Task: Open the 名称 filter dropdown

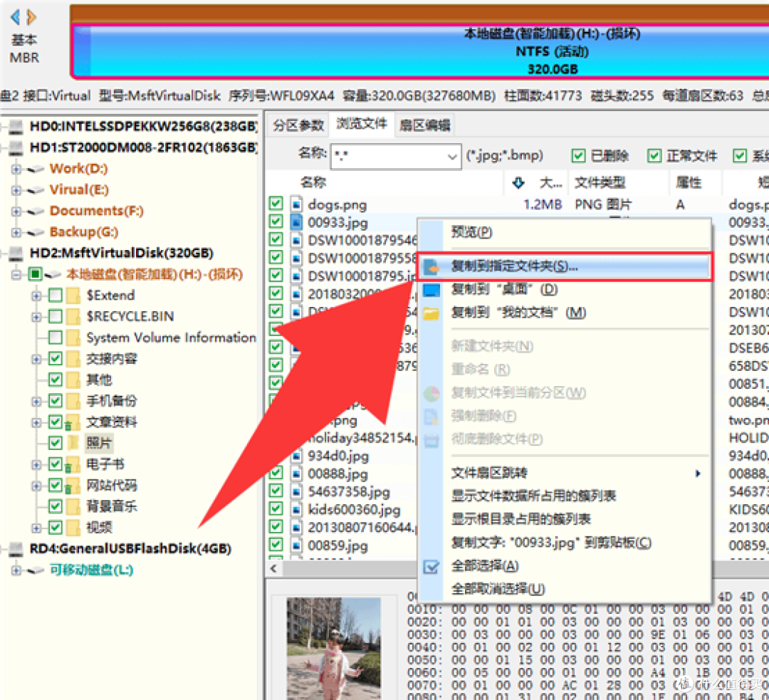Action: tap(451, 157)
